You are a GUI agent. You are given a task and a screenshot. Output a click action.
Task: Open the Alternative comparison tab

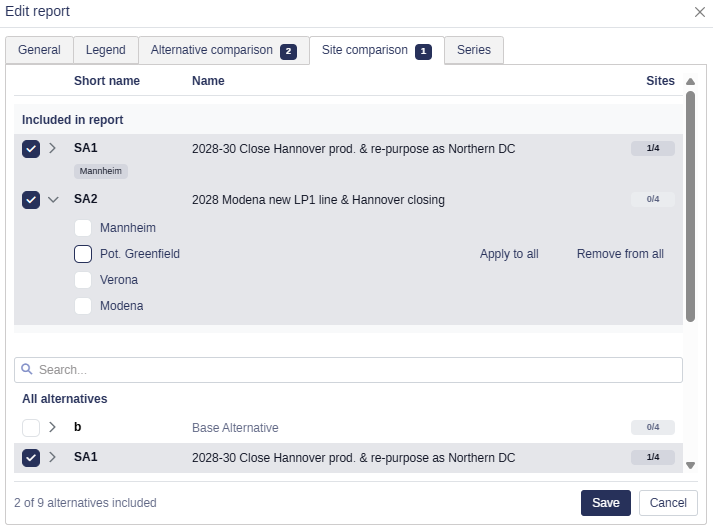click(224, 50)
